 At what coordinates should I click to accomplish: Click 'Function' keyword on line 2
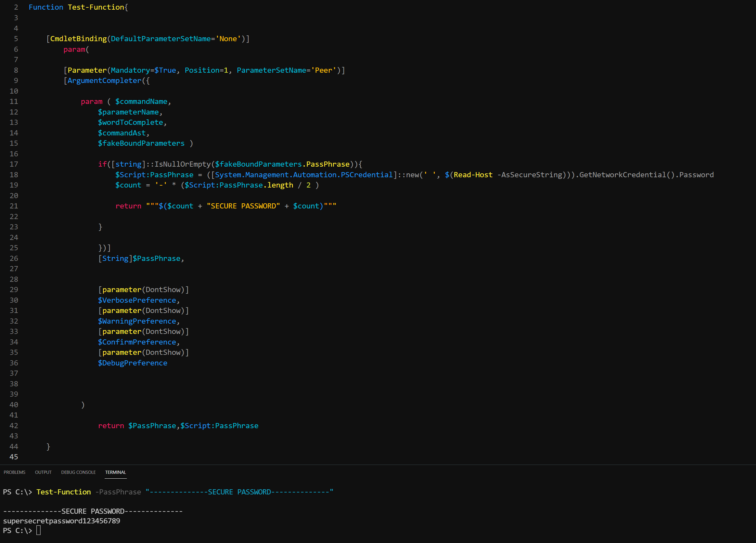tap(46, 7)
